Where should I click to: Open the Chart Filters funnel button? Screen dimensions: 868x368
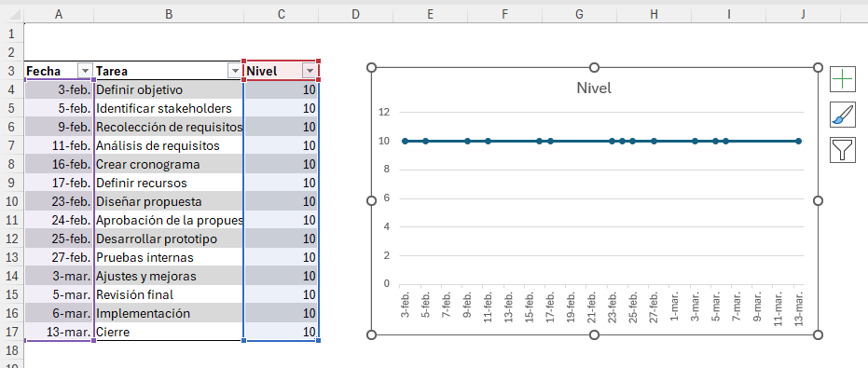point(843,150)
